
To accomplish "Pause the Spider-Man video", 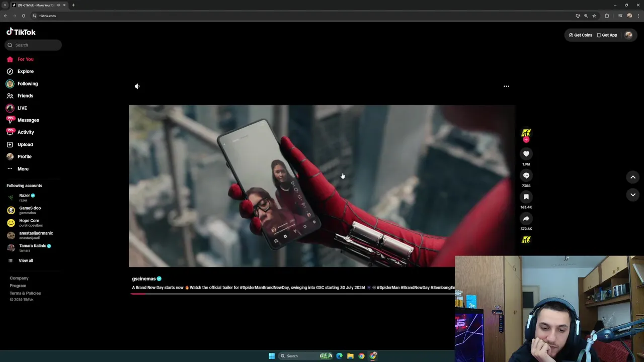I will pos(321,186).
